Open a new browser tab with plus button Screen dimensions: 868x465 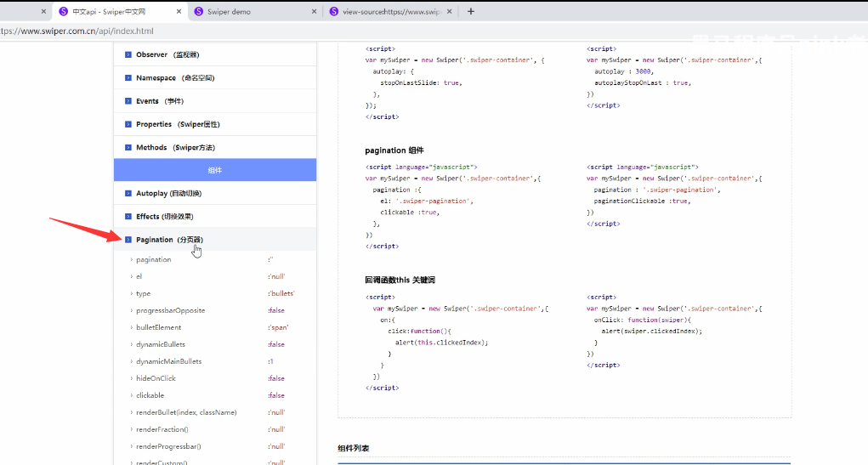point(471,11)
